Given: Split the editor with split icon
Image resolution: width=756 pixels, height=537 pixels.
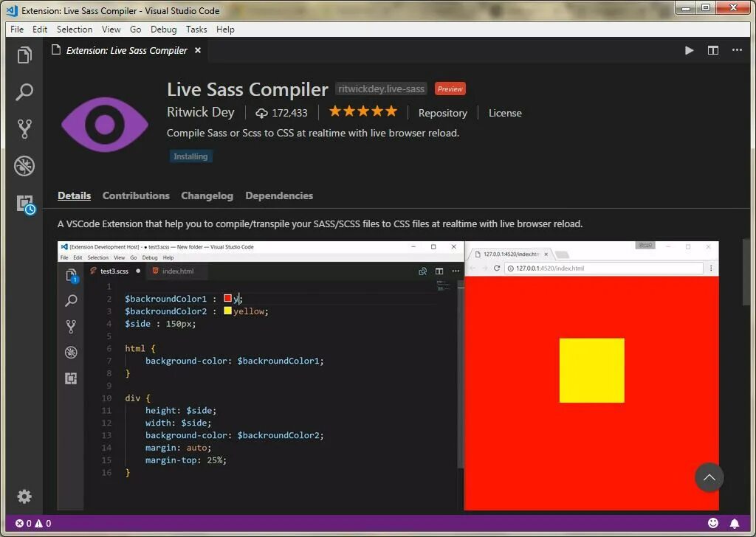Looking at the screenshot, I should (x=712, y=50).
